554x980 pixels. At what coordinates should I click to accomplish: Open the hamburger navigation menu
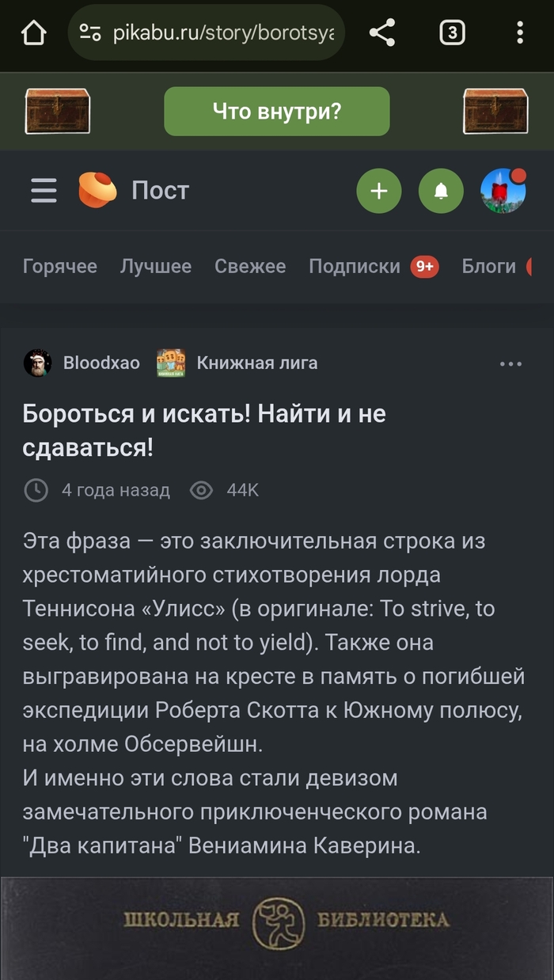click(x=44, y=191)
